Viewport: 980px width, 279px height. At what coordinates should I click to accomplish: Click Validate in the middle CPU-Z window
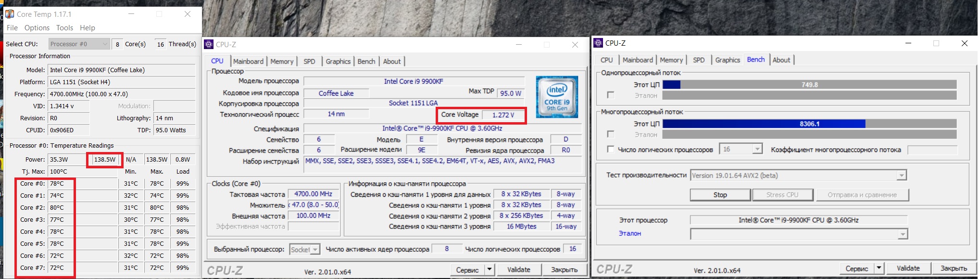pyautogui.click(x=518, y=269)
